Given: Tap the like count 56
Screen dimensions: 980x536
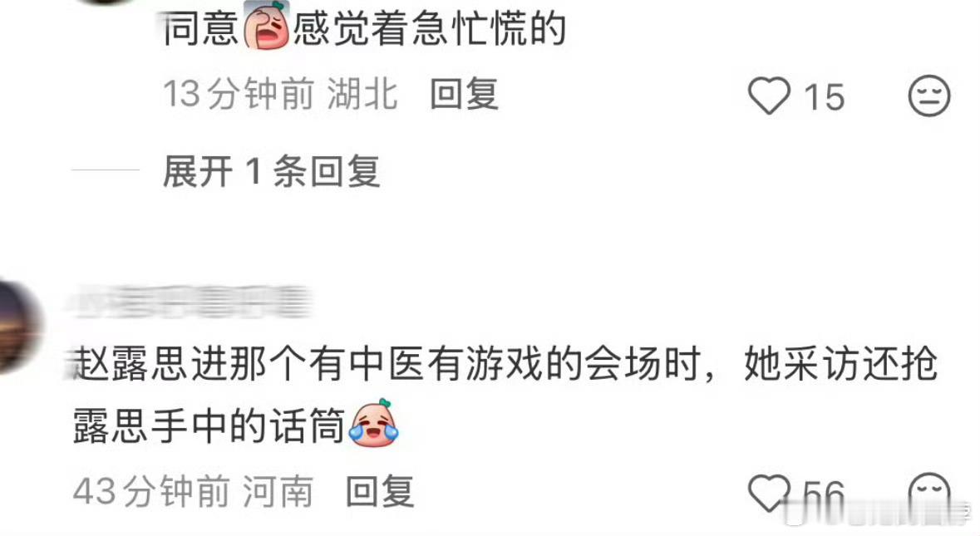Looking at the screenshot, I should (824, 495).
